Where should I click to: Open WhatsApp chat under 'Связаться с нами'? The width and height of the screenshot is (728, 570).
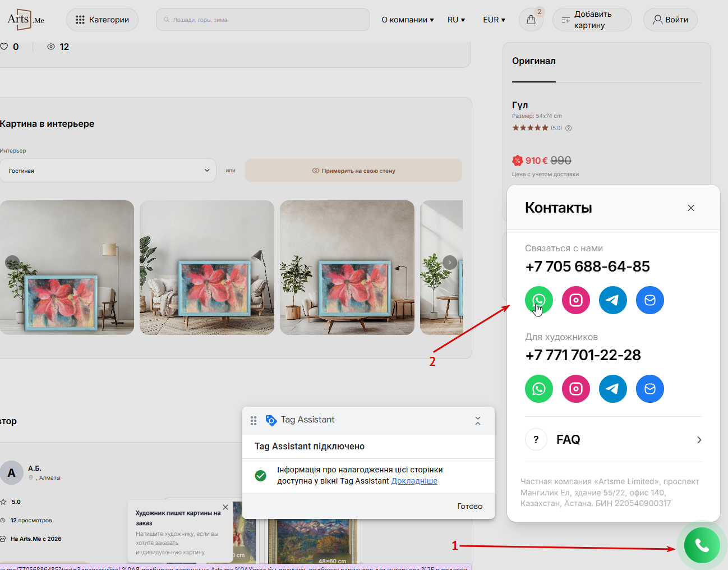539,300
